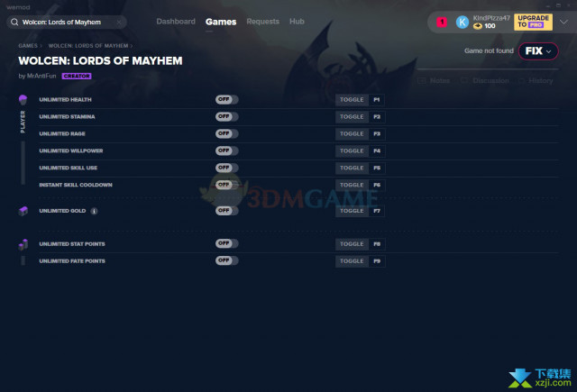577x392 pixels.
Task: Click the Upgrade to Pro button
Action: tap(533, 22)
